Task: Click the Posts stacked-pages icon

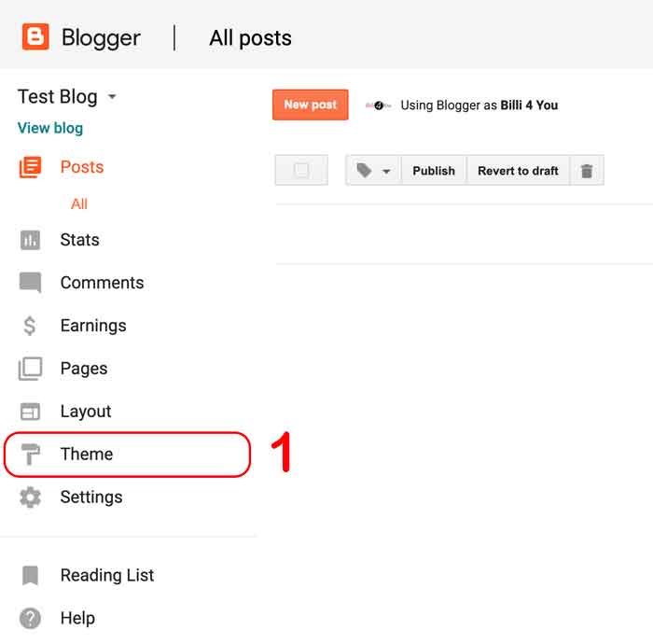Action: point(31,167)
